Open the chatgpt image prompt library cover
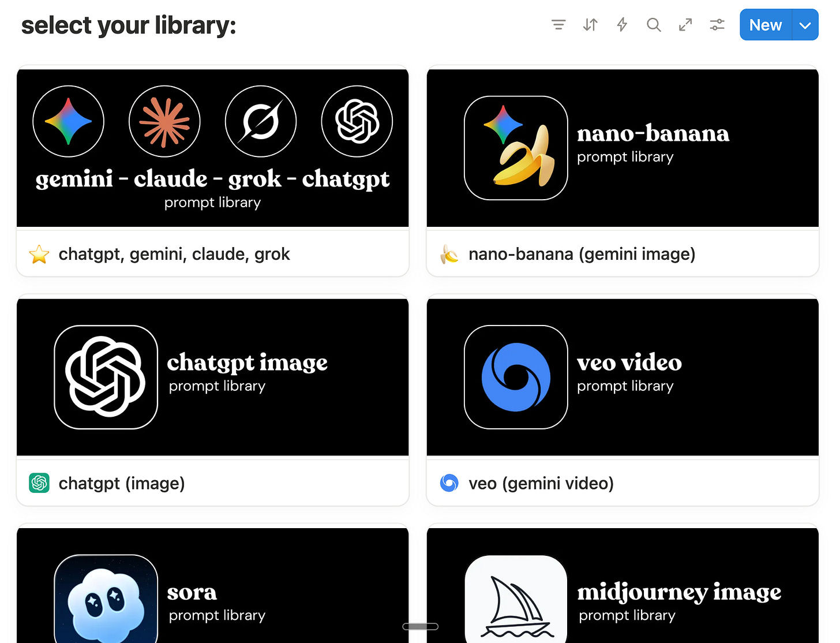The height and width of the screenshot is (643, 840). [x=213, y=377]
